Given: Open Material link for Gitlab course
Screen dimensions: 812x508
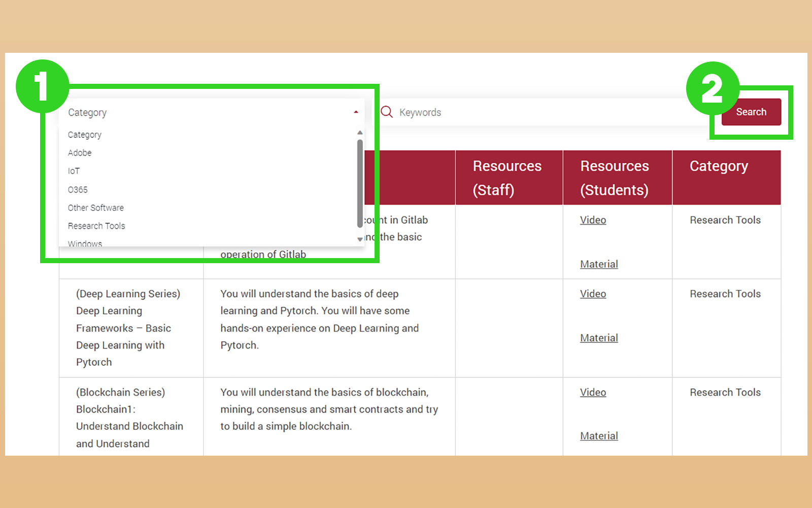Looking at the screenshot, I should click(599, 264).
